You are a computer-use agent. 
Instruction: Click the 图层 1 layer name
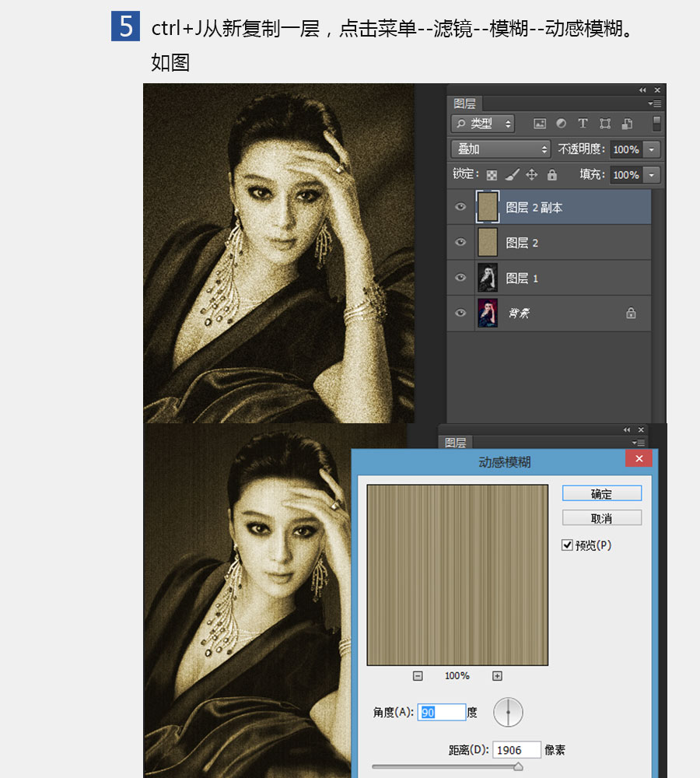[x=521, y=278]
